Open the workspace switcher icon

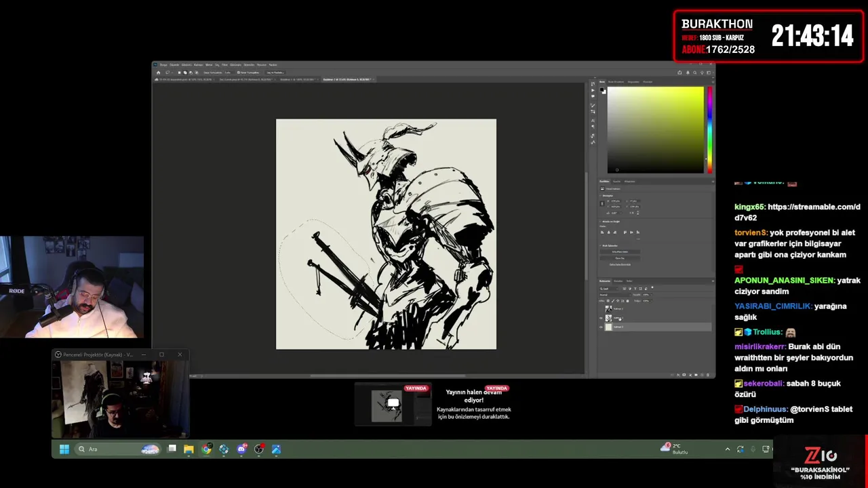coord(709,73)
